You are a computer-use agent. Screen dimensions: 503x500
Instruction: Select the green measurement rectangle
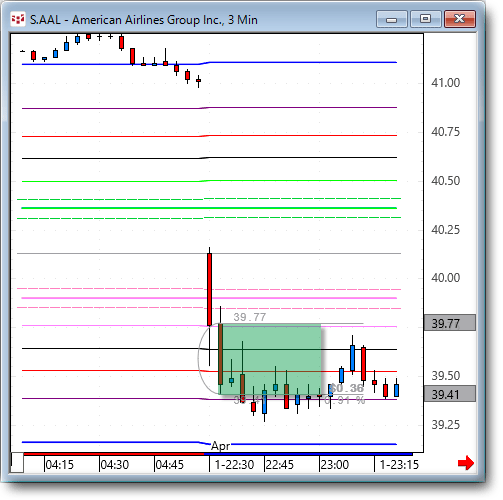pyautogui.click(x=270, y=359)
